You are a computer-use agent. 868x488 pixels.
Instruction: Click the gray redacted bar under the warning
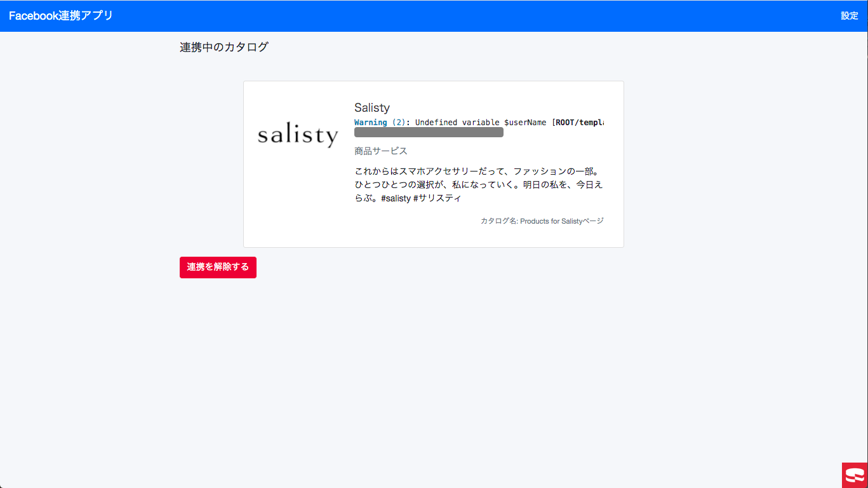coord(429,132)
